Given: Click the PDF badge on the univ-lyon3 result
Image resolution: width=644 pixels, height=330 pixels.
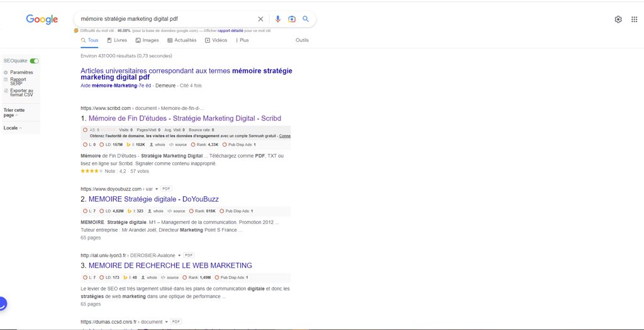Looking at the screenshot, I should click(x=189, y=255).
